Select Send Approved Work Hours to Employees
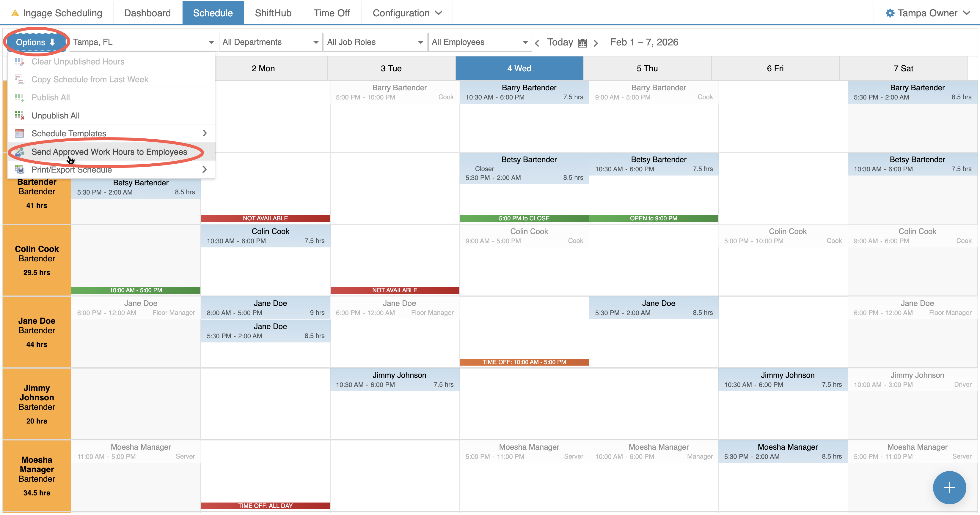The width and height of the screenshot is (980, 515). 109,152
